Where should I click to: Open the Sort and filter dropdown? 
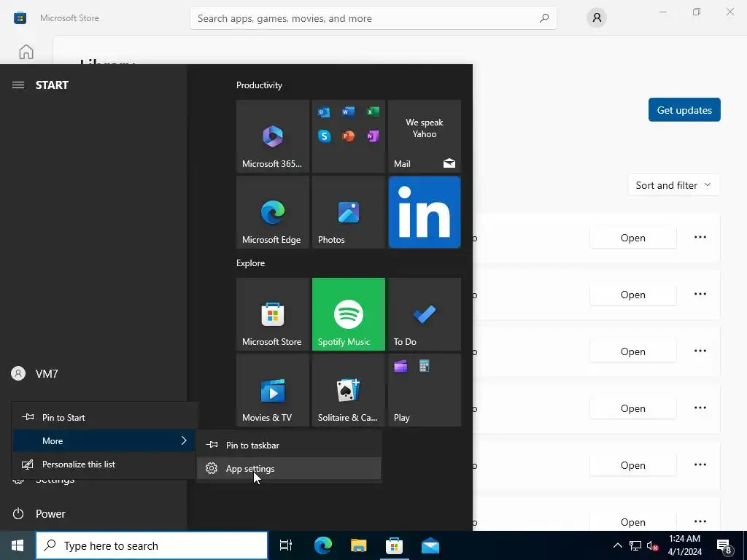coord(673,185)
